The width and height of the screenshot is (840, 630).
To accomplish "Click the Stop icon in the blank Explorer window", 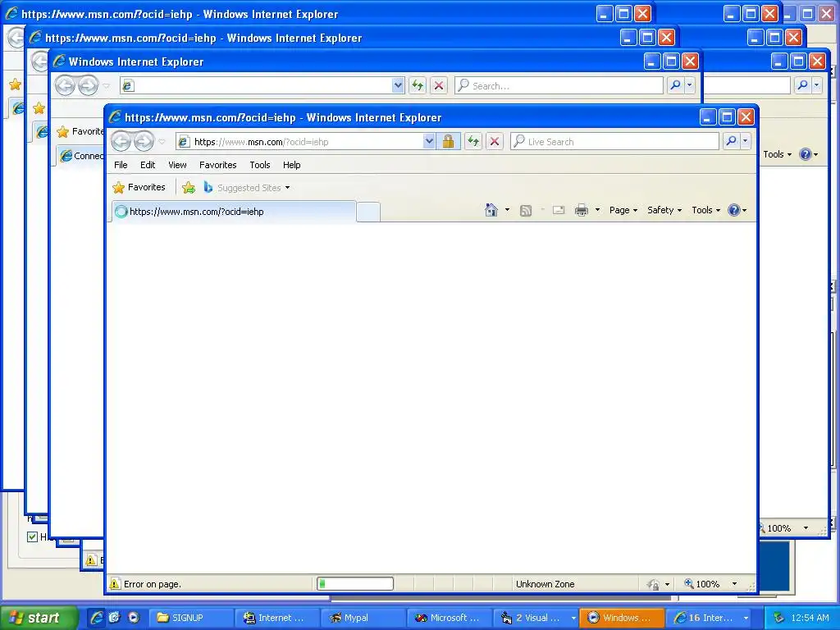I will coord(439,85).
